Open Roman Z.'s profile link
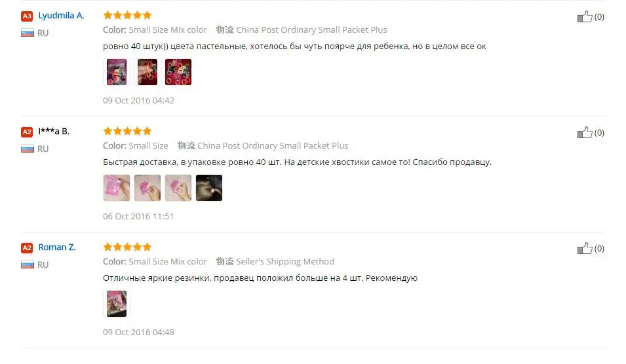Screen dimensions: 626x364 point(56,247)
